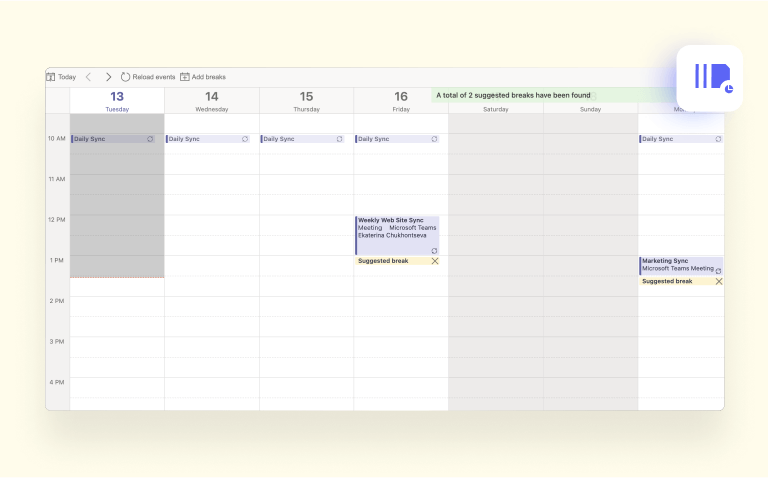
Task: Click the 10 AM time label
Action: pyautogui.click(x=57, y=139)
